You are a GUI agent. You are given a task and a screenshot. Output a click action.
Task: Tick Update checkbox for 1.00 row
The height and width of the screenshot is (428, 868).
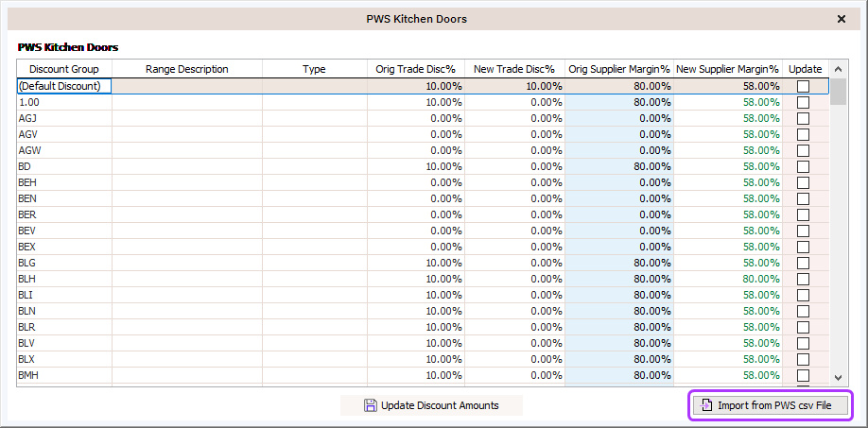point(803,102)
